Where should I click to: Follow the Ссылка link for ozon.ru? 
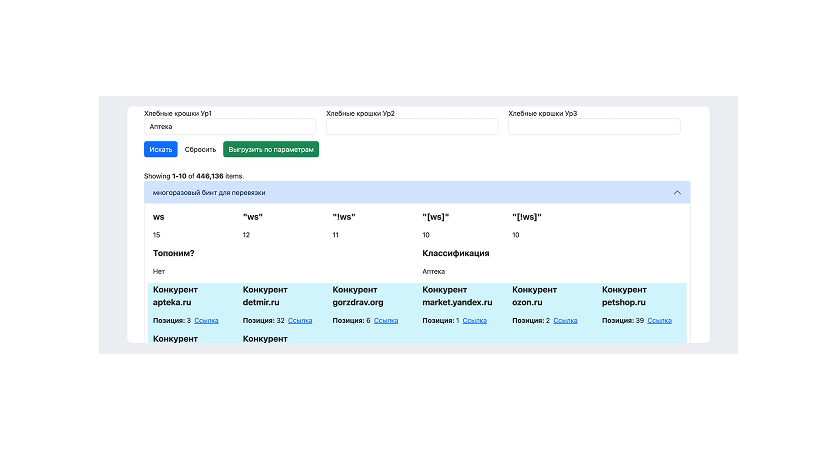point(565,321)
